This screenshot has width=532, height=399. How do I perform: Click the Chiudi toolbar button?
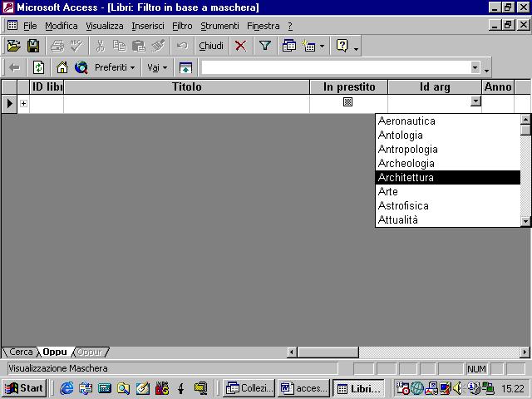(211, 46)
